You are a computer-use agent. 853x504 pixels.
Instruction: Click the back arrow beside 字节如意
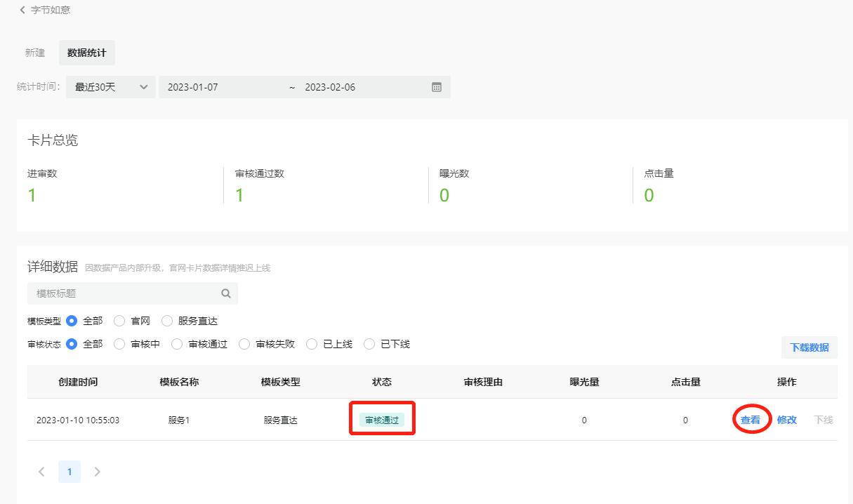click(22, 10)
